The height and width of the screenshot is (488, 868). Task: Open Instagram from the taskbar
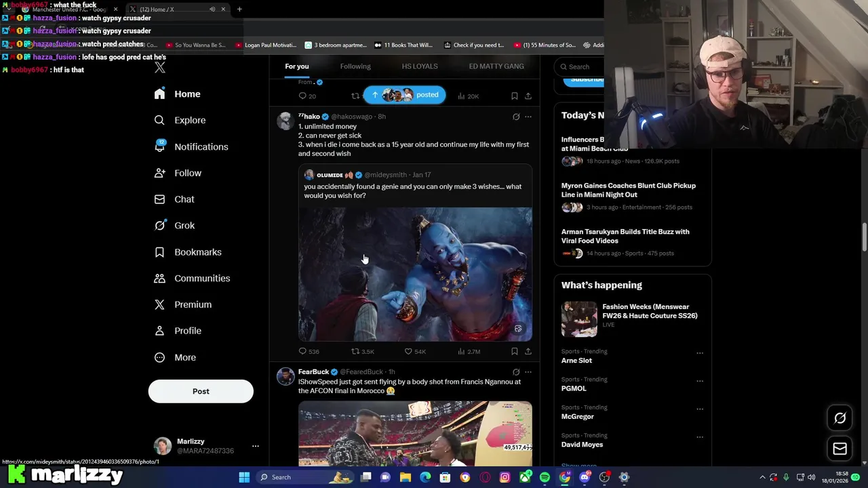pyautogui.click(x=505, y=477)
